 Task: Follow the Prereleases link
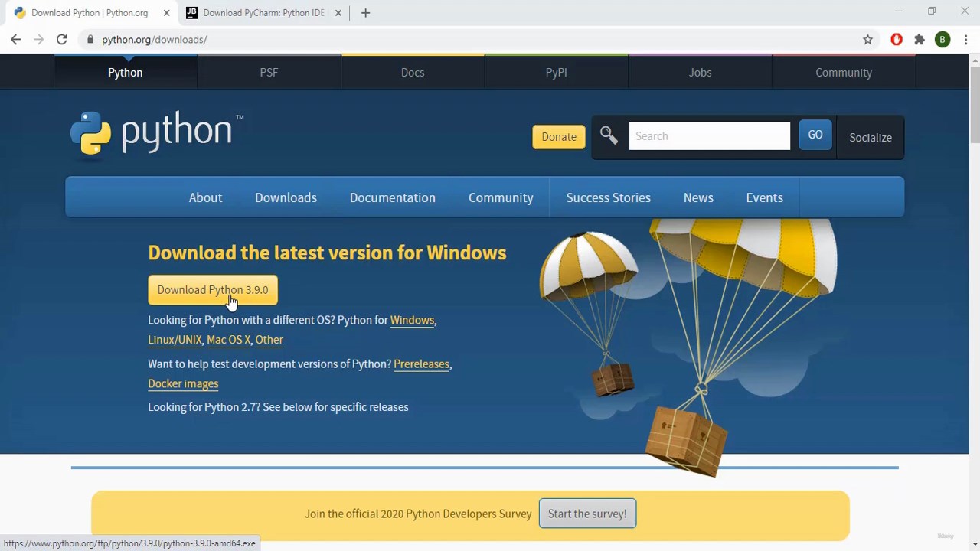coord(421,364)
